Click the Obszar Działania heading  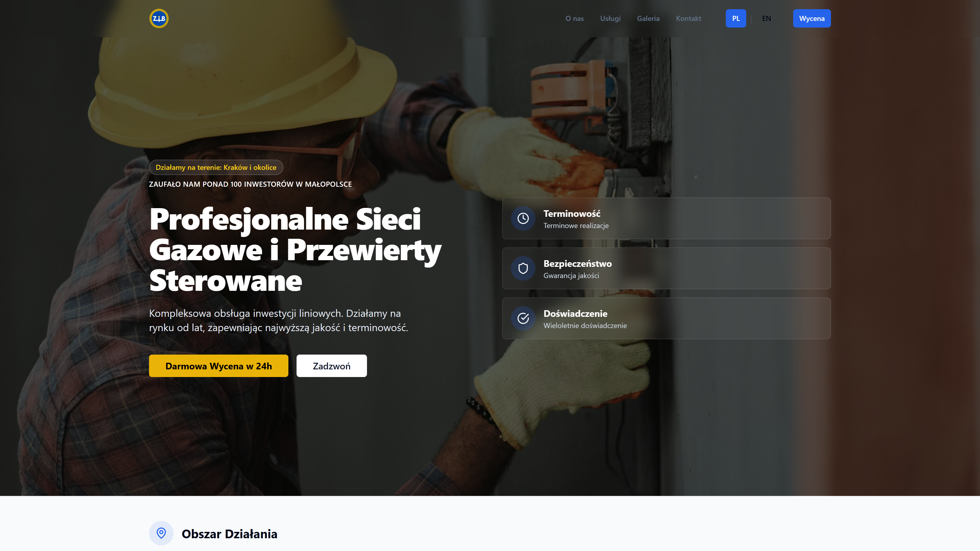229,534
